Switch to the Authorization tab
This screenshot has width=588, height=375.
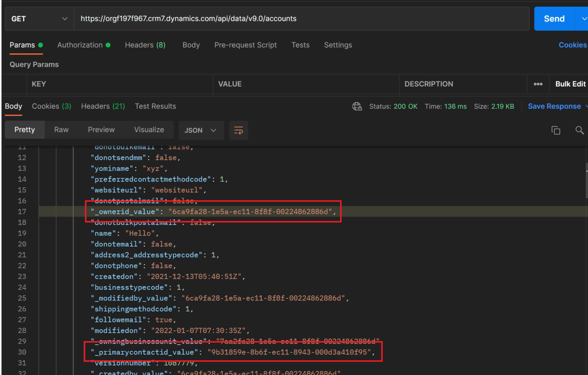[80, 45]
